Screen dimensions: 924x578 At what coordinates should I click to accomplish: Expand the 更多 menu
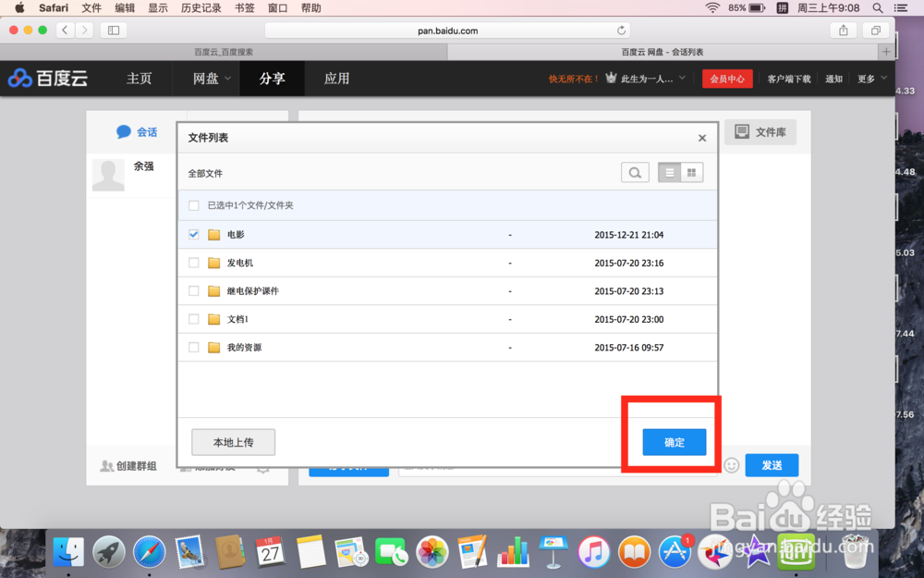coord(866,79)
